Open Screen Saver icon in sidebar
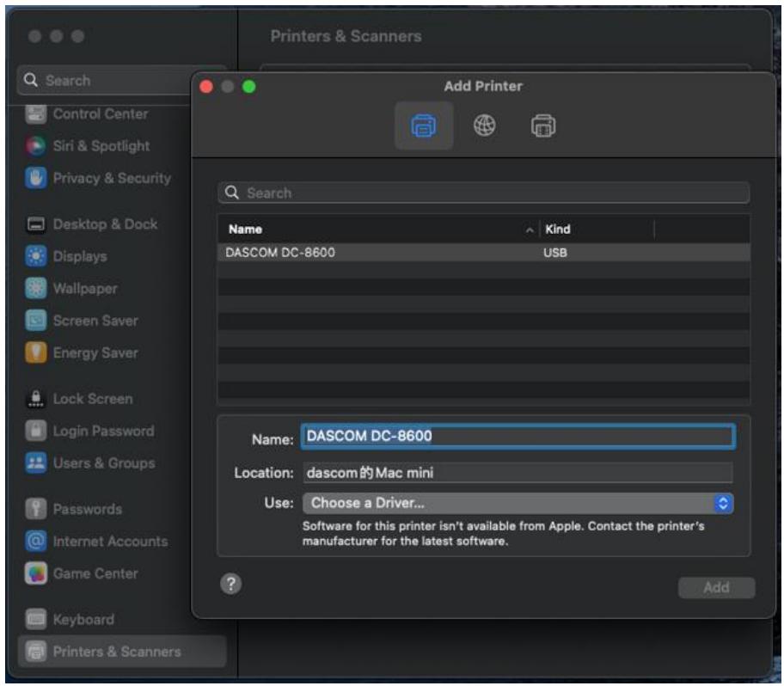 35,321
